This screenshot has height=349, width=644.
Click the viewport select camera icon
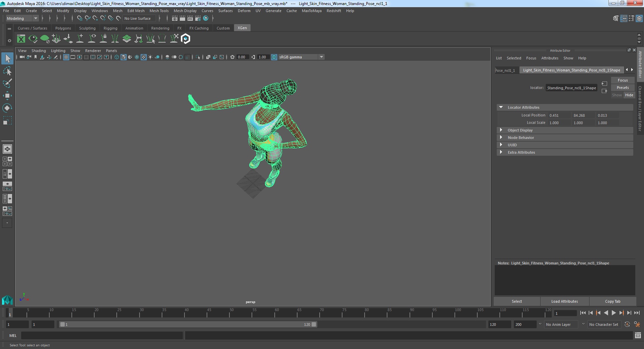pyautogui.click(x=22, y=57)
